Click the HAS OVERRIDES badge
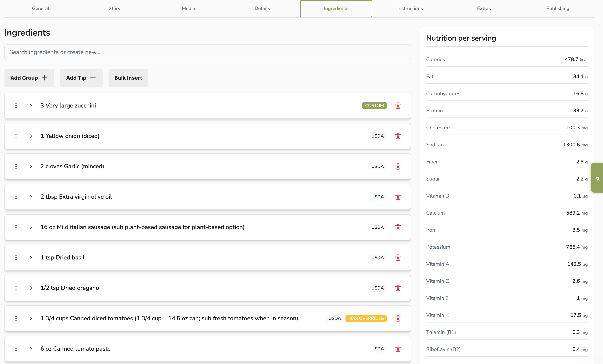603x364 pixels. [366, 318]
